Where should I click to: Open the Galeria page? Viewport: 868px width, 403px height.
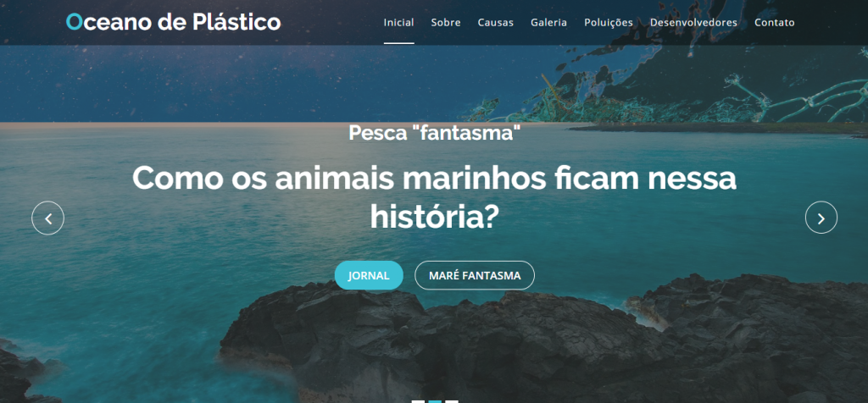point(548,23)
